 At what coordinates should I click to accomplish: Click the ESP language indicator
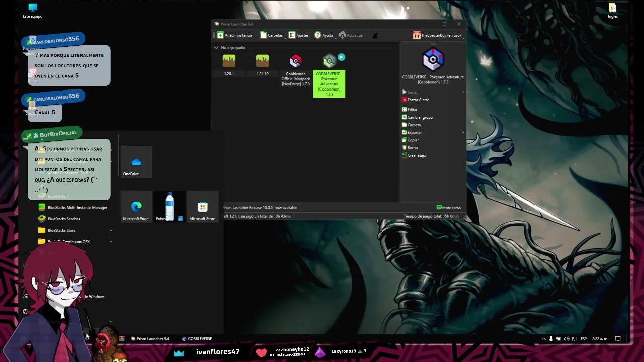tap(584, 339)
